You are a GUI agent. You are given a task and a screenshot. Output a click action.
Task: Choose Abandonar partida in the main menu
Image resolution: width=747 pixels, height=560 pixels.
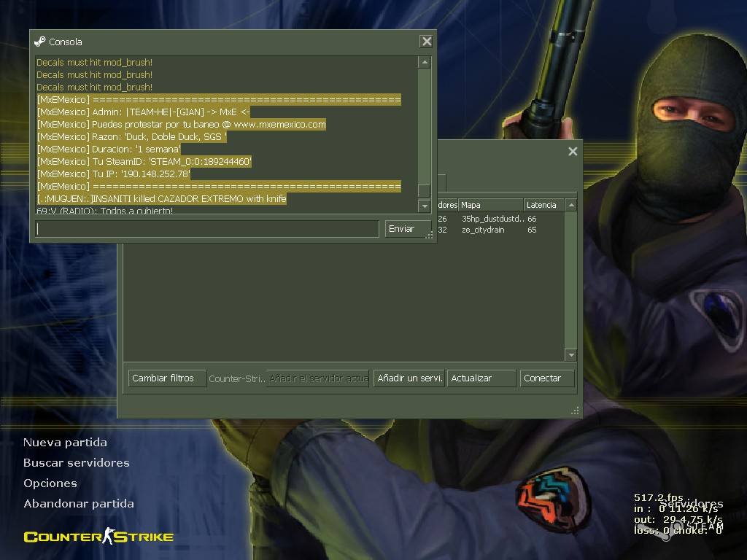click(x=79, y=504)
